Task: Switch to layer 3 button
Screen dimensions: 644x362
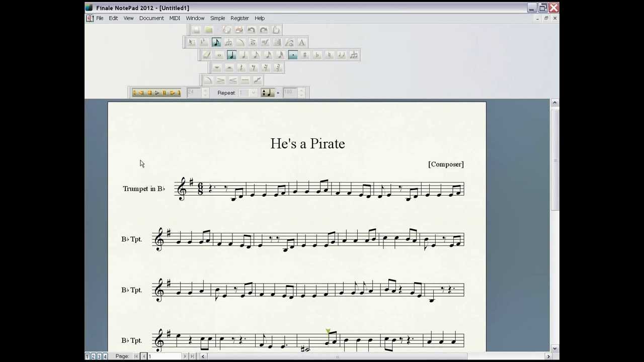Action: point(99,356)
